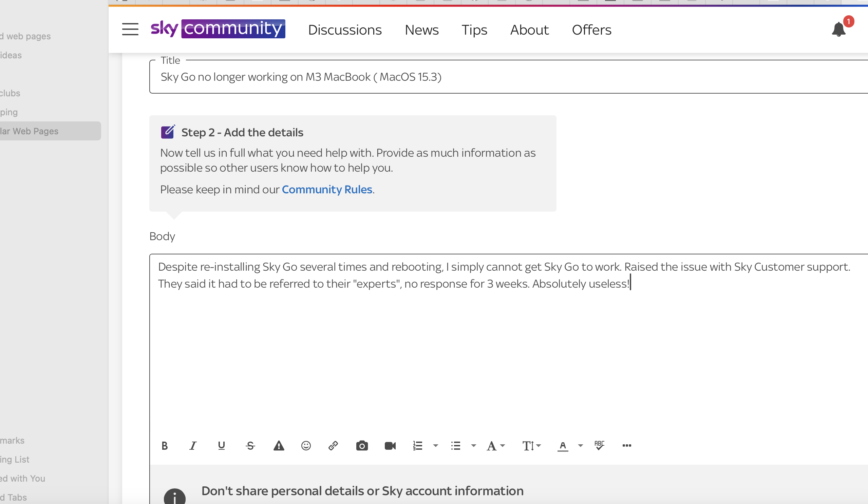The height and width of the screenshot is (504, 868).
Task: Toggle underline formatting
Action: click(x=222, y=446)
